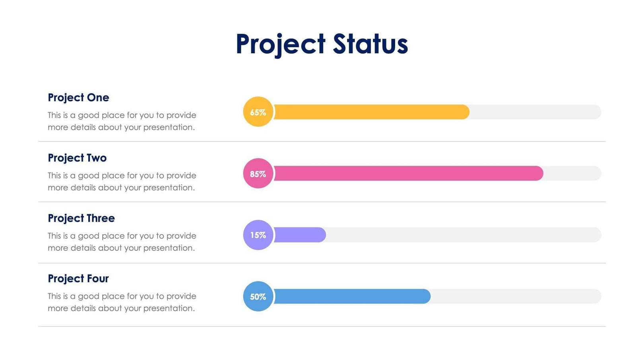This screenshot has width=644, height=362.
Task: Click the Project Four heading
Action: pos(78,279)
